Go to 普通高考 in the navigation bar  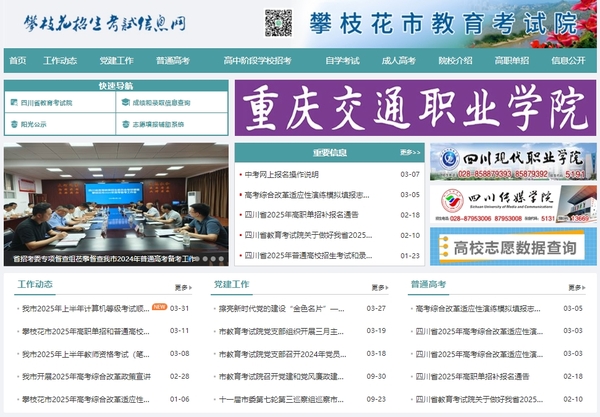[x=173, y=60]
